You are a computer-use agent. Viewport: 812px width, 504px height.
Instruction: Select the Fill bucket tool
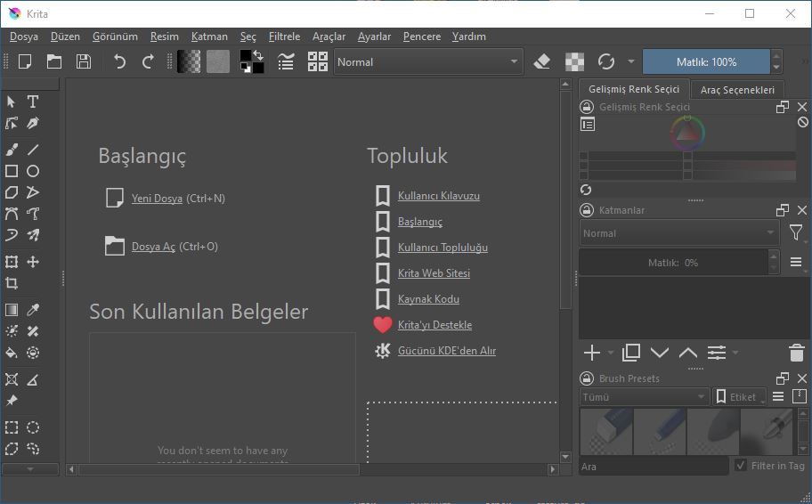pos(11,353)
